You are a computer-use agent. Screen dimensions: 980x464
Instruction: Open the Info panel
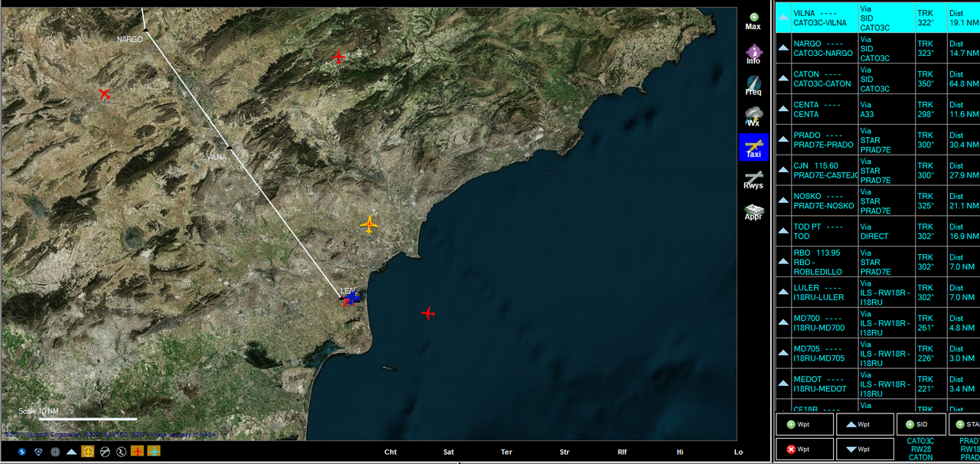tap(753, 55)
